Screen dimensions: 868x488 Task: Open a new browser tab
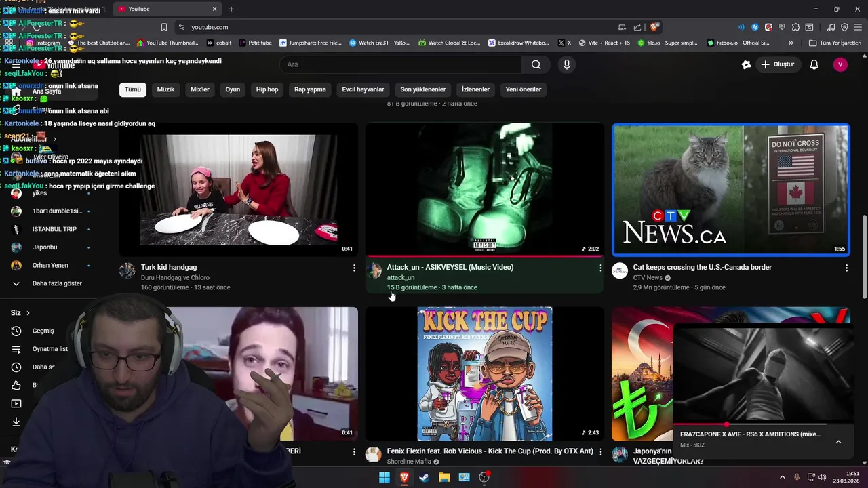(x=231, y=9)
